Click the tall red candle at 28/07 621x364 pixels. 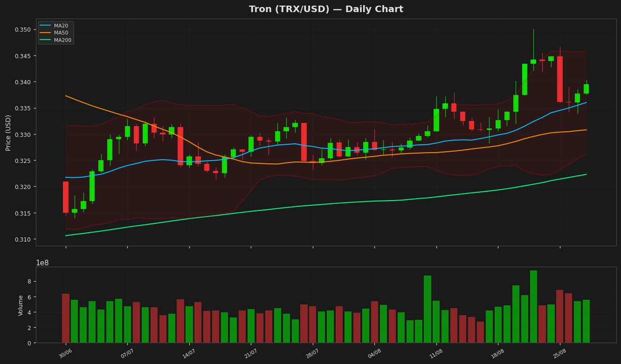pos(304,142)
